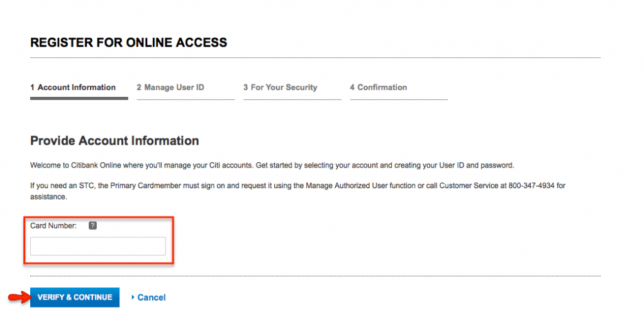644x319 pixels.
Task: Click the Cancel link
Action: tap(152, 298)
